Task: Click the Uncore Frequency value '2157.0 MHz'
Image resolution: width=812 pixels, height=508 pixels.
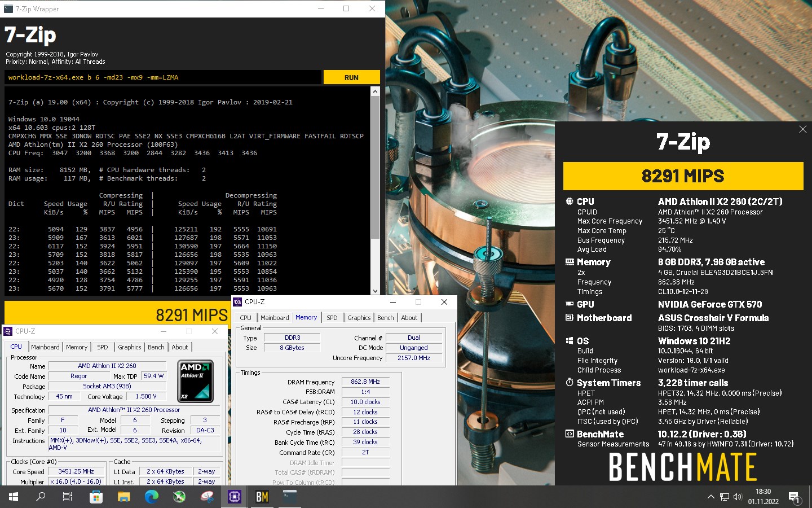Action: tap(414, 358)
